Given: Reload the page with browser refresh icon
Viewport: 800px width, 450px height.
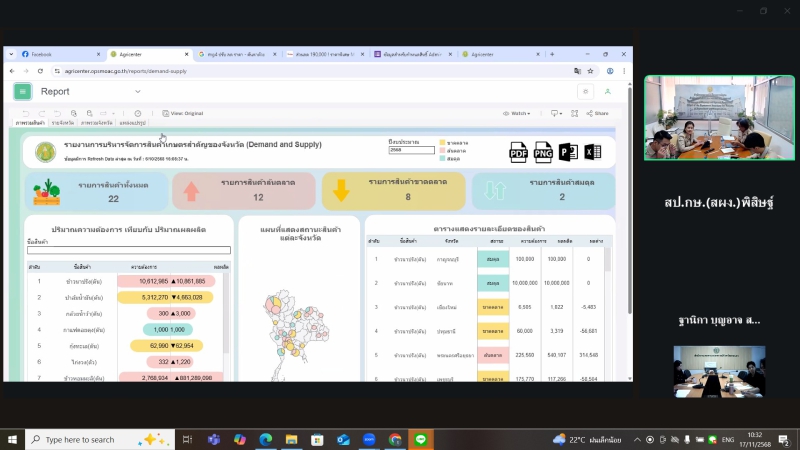Looking at the screenshot, I should point(39,71).
